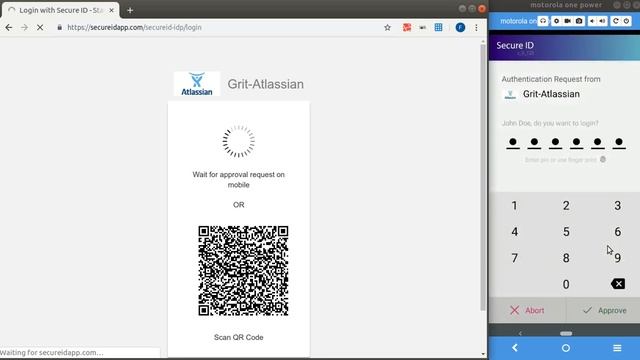
Task: Abort the authentication request
Action: tap(527, 311)
